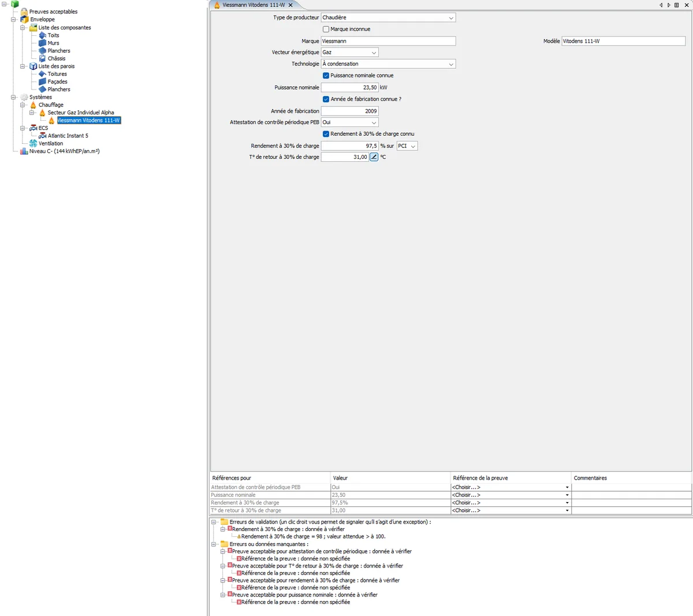This screenshot has height=616, width=693.
Task: Click the Façades icon
Action: click(x=42, y=82)
